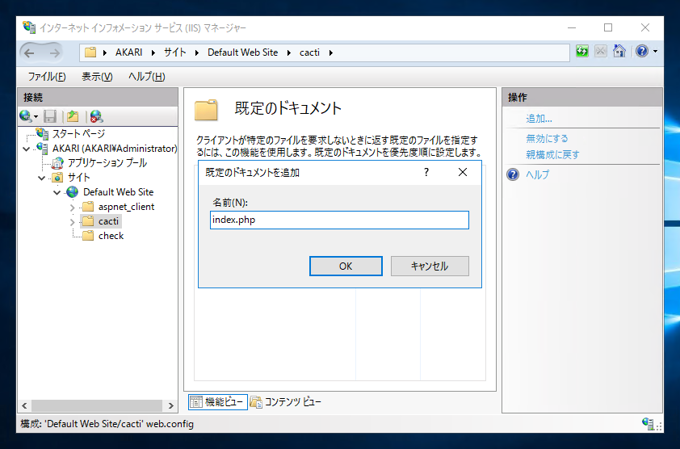Select check folder in tree
680x449 pixels.
coord(111,236)
